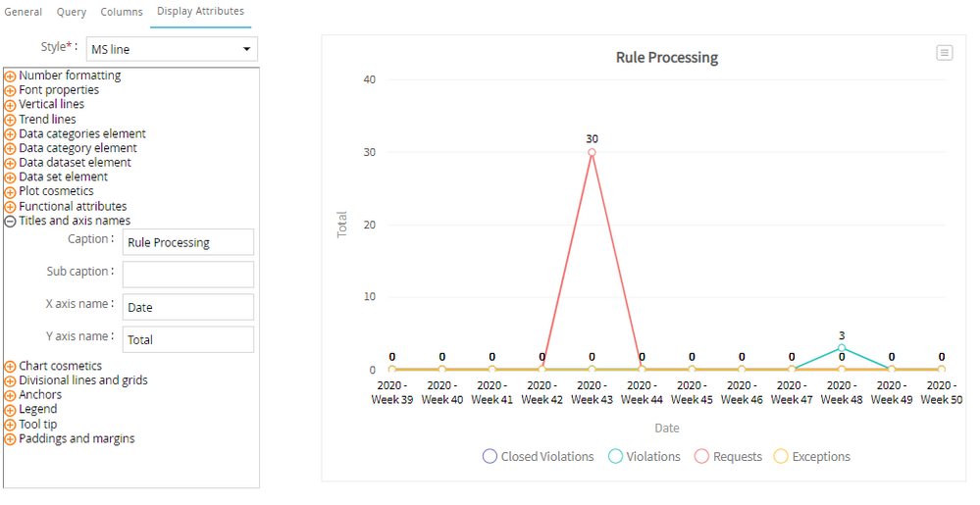Image resolution: width=980 pixels, height=505 pixels.
Task: Collapse Titles and axis names section
Action: 11,222
